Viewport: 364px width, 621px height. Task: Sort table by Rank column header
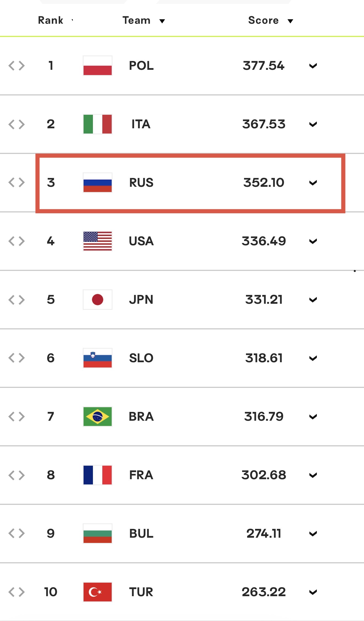[56, 20]
